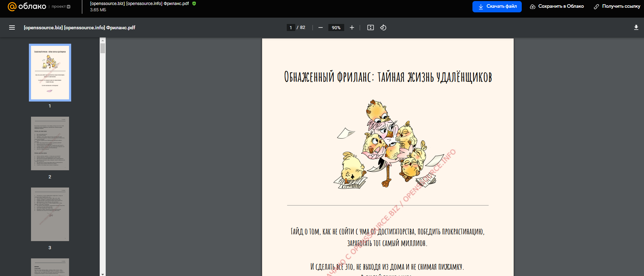644x276 pixels.
Task: Zoom in with the plus button
Action: click(352, 27)
